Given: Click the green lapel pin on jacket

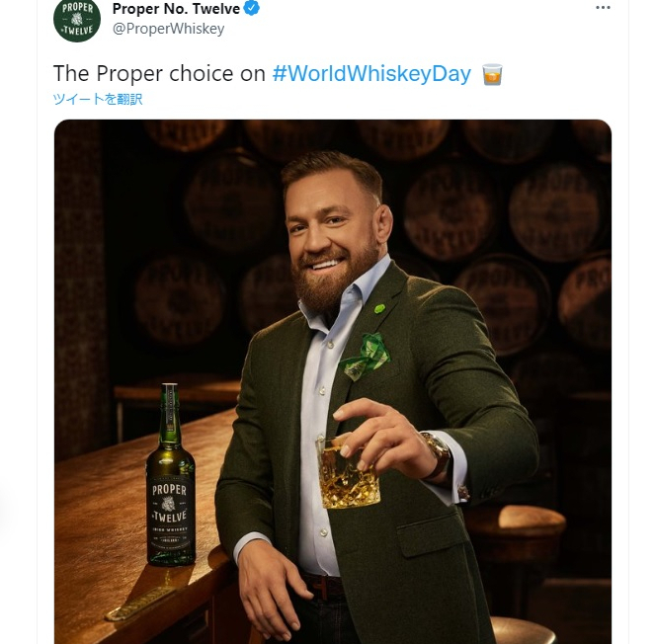Looking at the screenshot, I should 379,308.
